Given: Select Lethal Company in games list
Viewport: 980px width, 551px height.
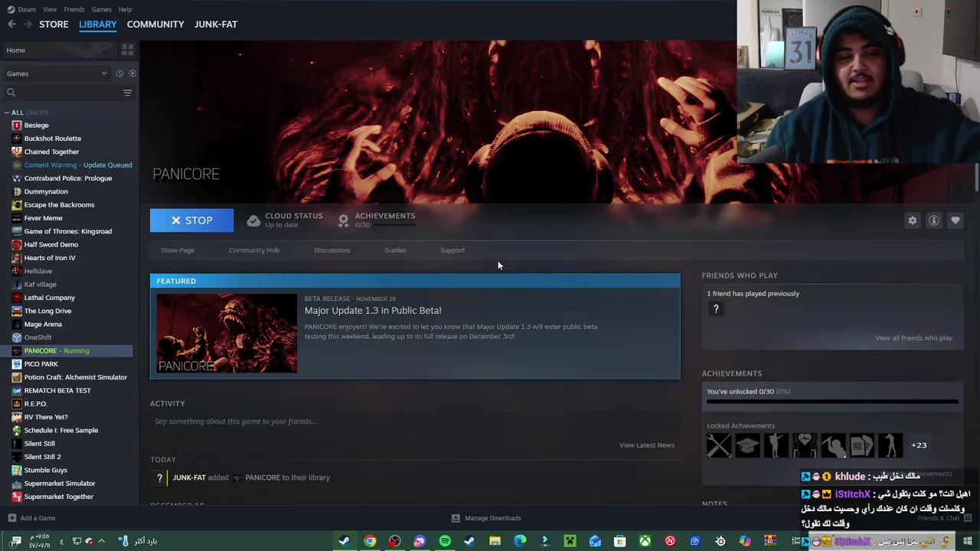Looking at the screenshot, I should click(x=49, y=298).
